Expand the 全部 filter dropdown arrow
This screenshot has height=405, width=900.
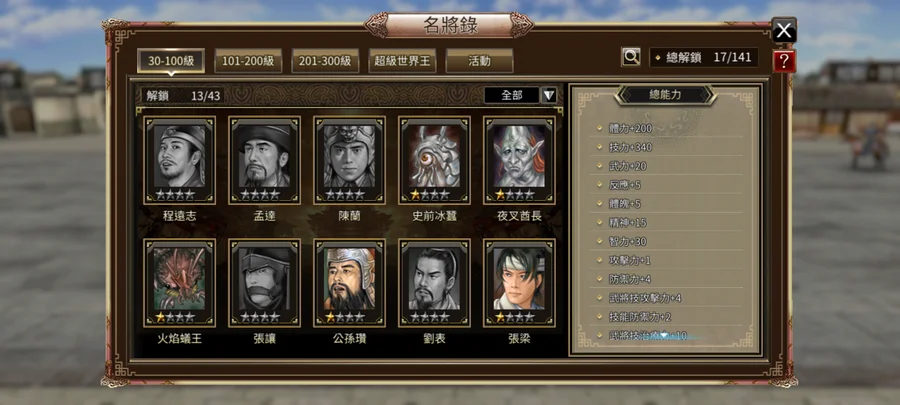click(x=549, y=95)
